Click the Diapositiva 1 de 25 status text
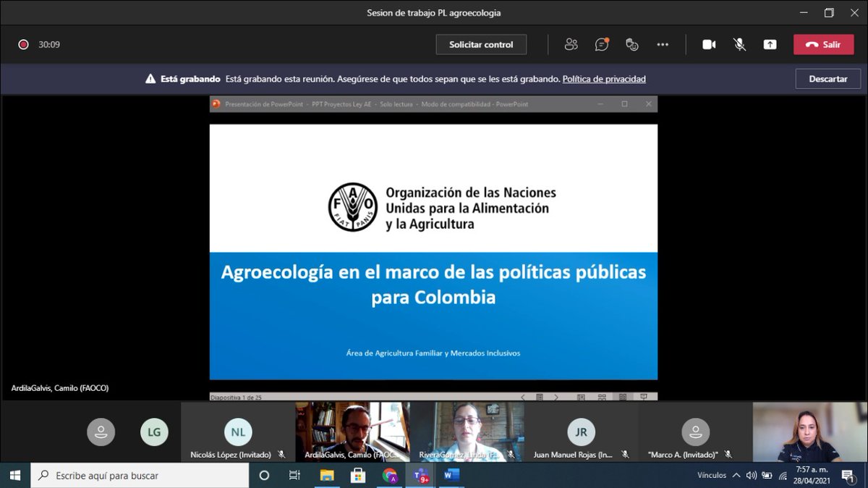 235,397
